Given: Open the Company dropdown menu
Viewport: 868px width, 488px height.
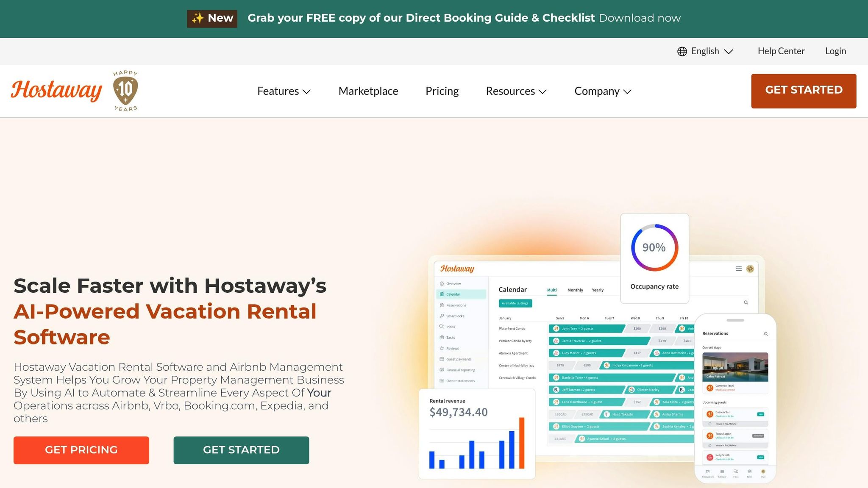Looking at the screenshot, I should click(602, 91).
